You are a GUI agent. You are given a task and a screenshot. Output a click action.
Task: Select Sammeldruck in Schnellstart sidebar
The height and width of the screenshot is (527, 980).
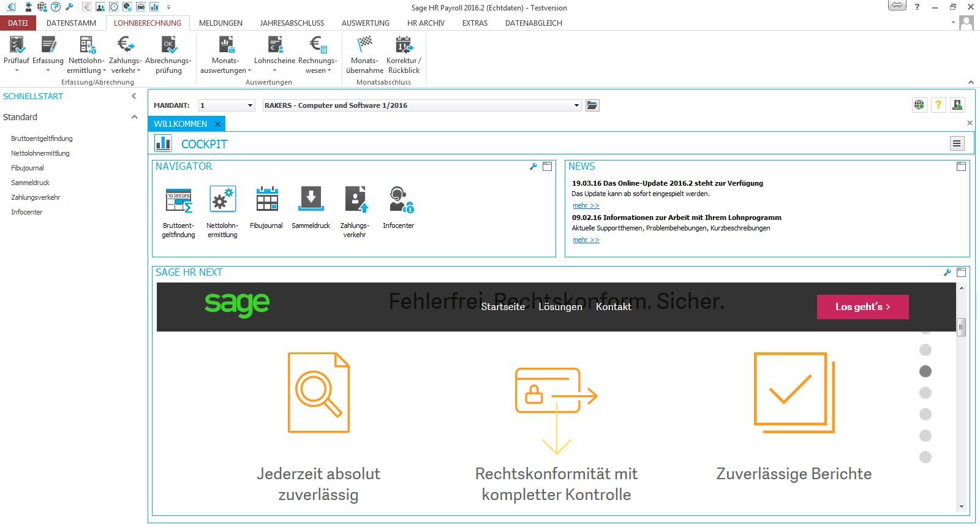tap(30, 183)
